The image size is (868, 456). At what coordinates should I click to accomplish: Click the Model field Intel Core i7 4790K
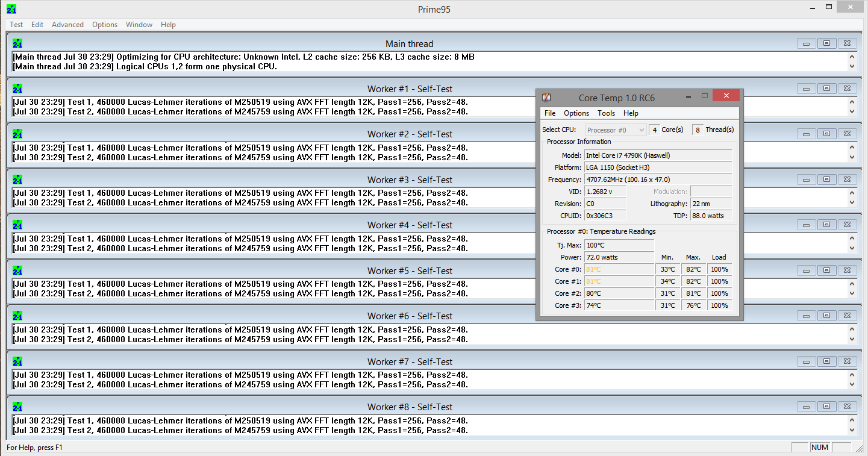[658, 155]
